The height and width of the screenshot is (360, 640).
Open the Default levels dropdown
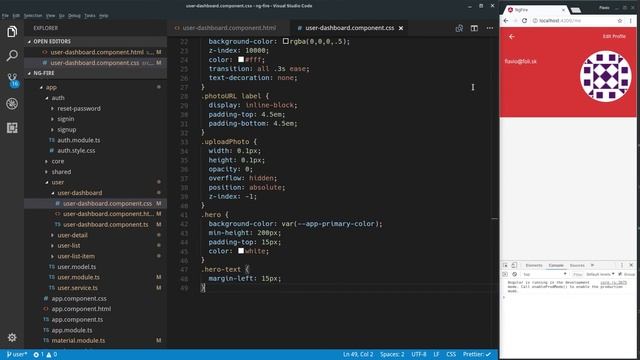(600, 274)
